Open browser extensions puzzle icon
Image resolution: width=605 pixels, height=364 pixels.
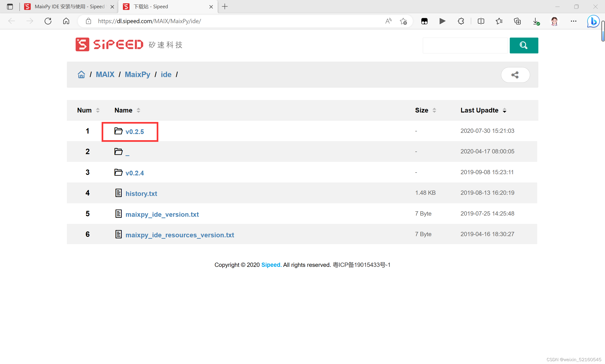pyautogui.click(x=461, y=21)
